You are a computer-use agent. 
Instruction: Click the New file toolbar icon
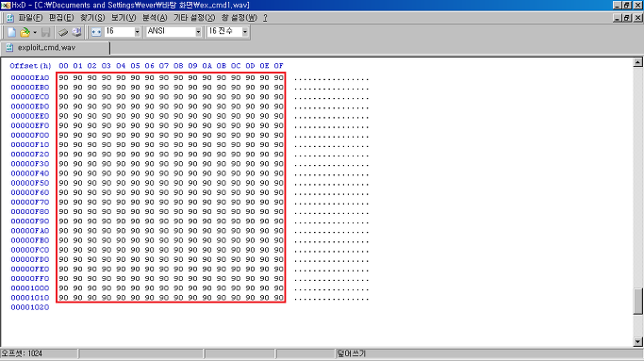(x=12, y=32)
